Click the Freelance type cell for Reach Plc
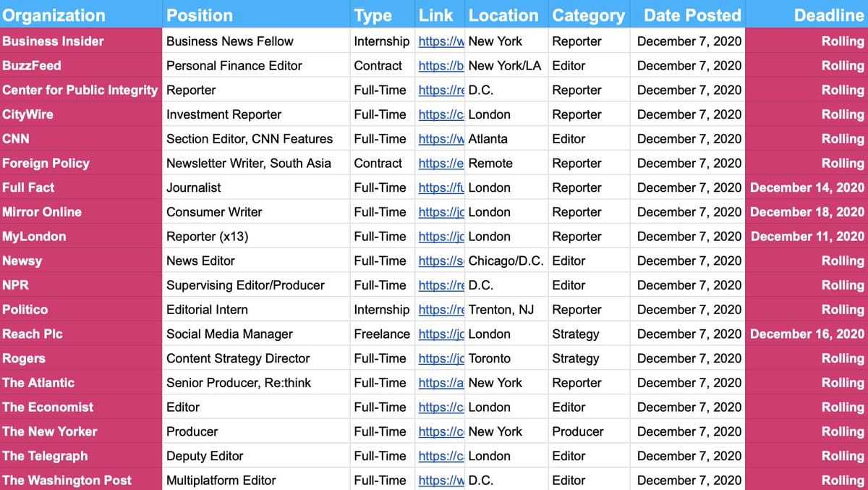 (381, 334)
